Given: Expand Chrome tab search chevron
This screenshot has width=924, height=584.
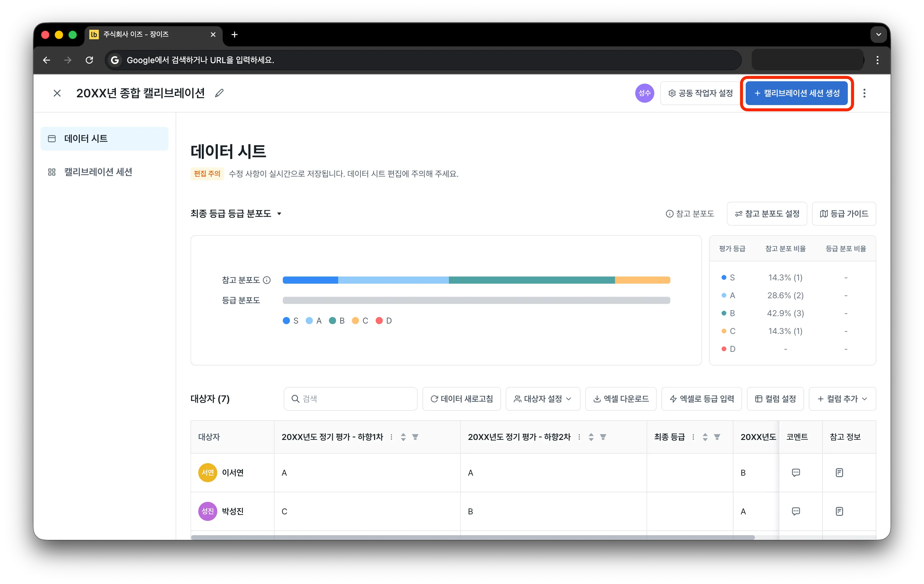Looking at the screenshot, I should tap(878, 35).
